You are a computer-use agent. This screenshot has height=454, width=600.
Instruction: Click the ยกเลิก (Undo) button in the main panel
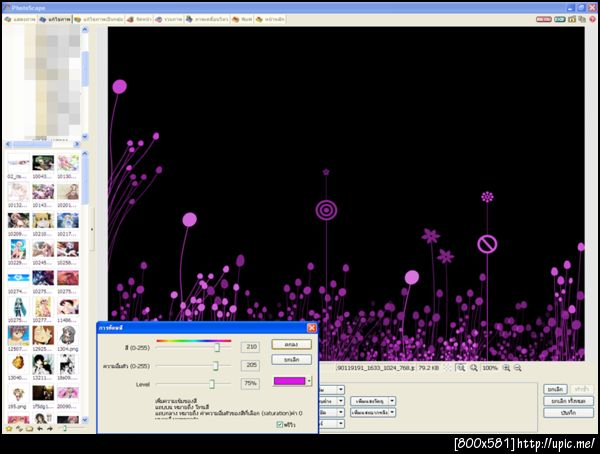(555, 389)
